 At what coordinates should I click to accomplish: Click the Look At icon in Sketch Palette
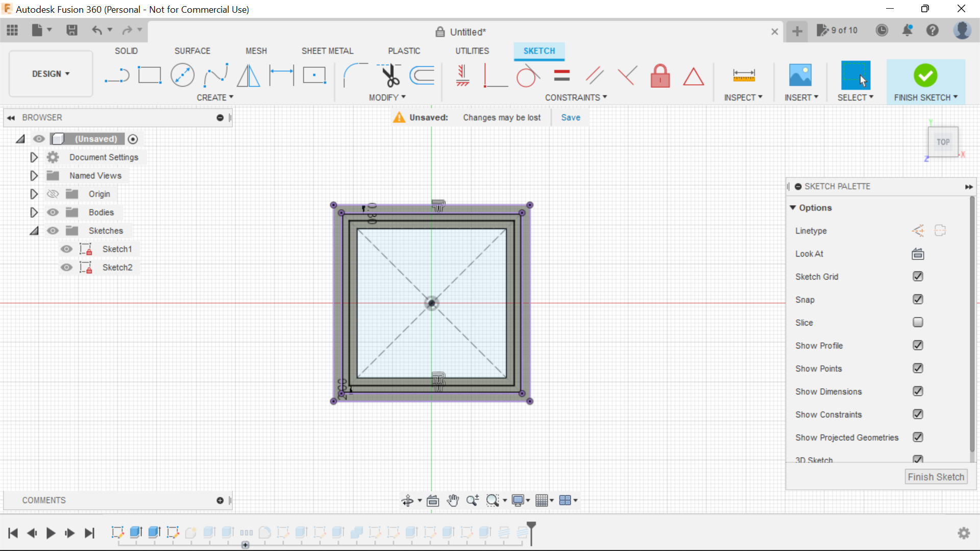tap(917, 254)
